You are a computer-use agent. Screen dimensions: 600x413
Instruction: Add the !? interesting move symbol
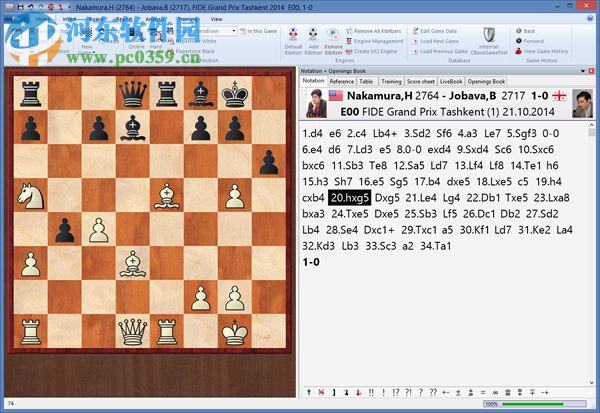coord(396,392)
